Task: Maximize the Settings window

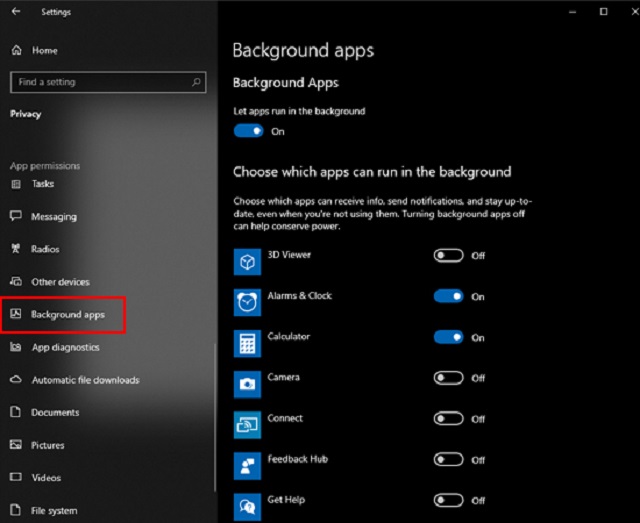Action: pos(603,12)
